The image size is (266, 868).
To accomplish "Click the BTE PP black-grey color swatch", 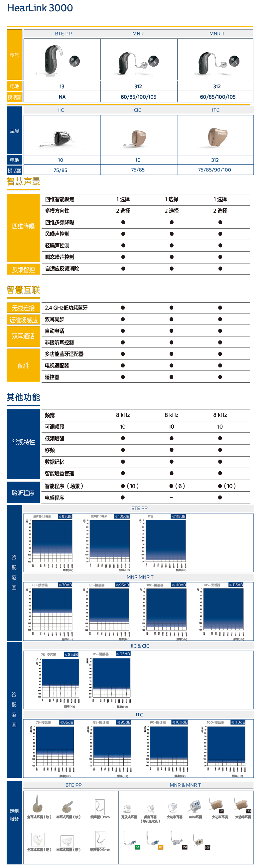I will pyautogui.click(x=74, y=61).
